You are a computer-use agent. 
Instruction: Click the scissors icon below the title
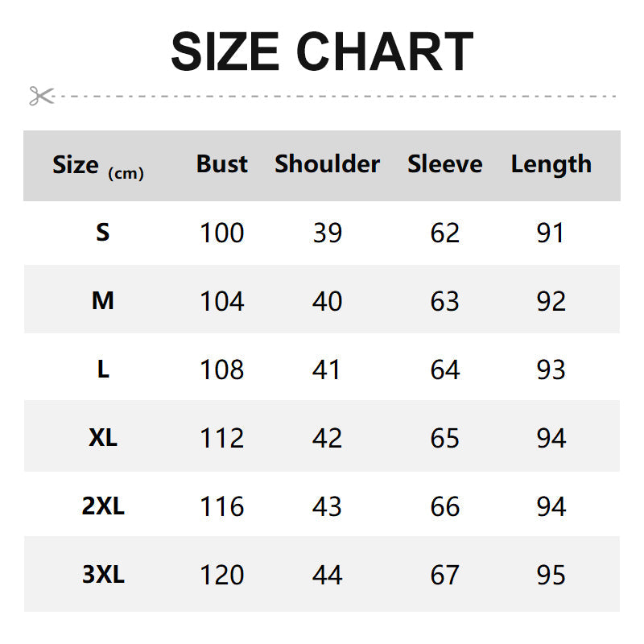(x=41, y=96)
